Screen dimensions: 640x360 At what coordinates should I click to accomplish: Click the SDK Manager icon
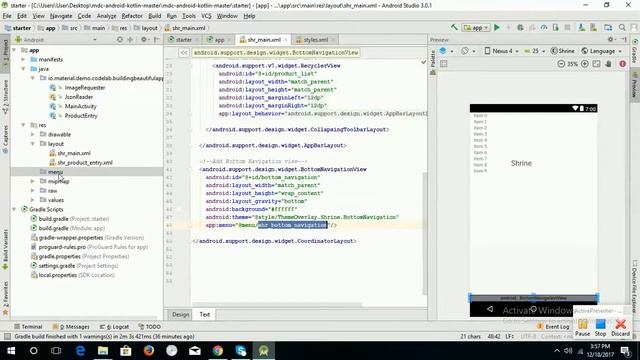(x=593, y=27)
